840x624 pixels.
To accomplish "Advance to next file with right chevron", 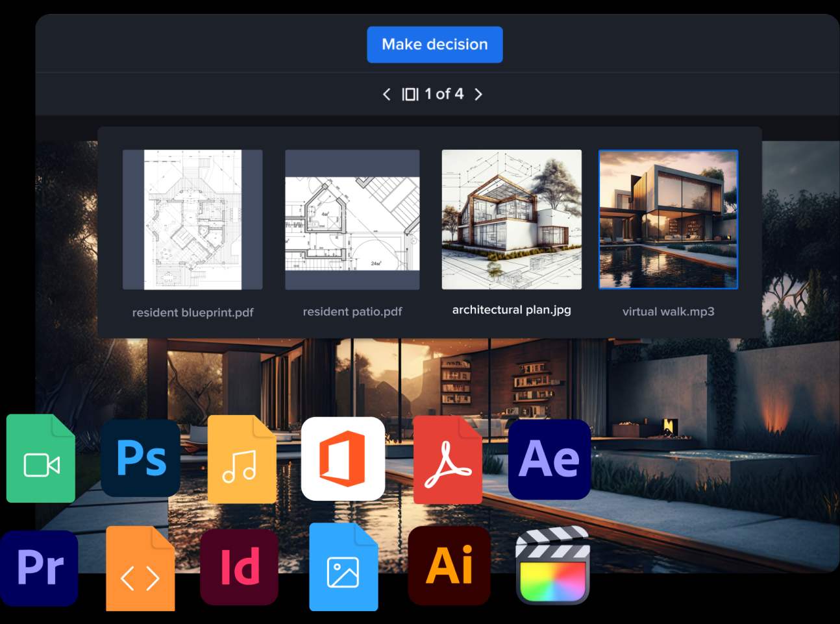I will click(478, 95).
